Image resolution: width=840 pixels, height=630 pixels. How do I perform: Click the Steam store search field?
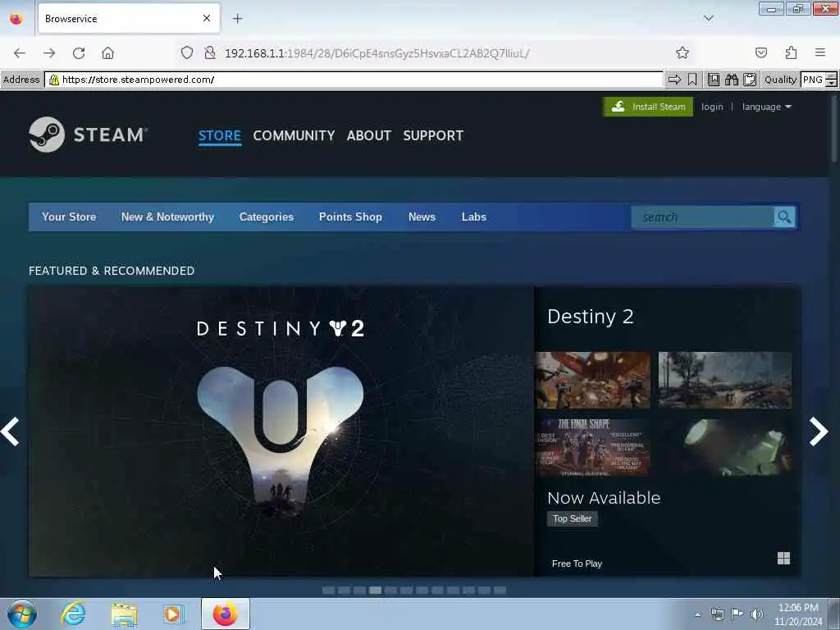coord(703,217)
